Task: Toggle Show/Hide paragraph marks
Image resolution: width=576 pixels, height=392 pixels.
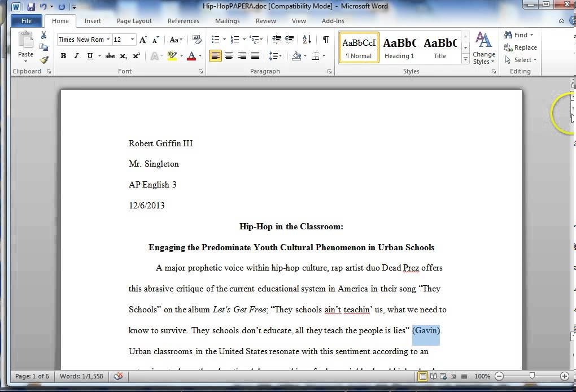Action: (325, 40)
